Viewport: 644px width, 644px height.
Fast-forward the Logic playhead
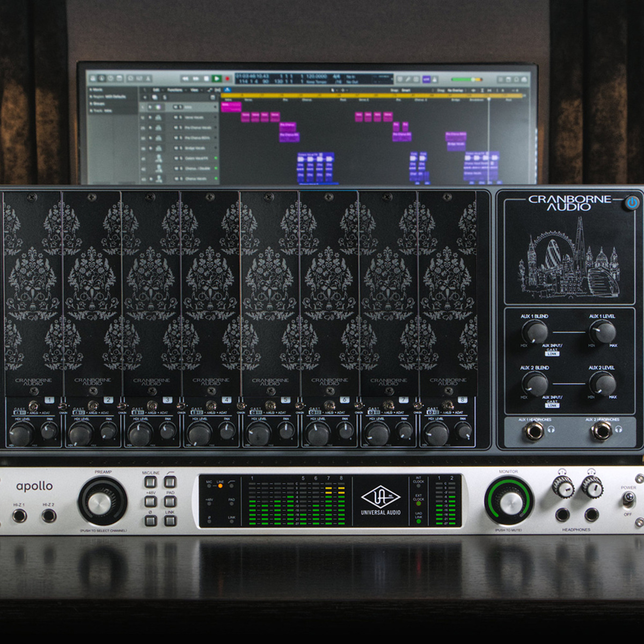coord(196,78)
